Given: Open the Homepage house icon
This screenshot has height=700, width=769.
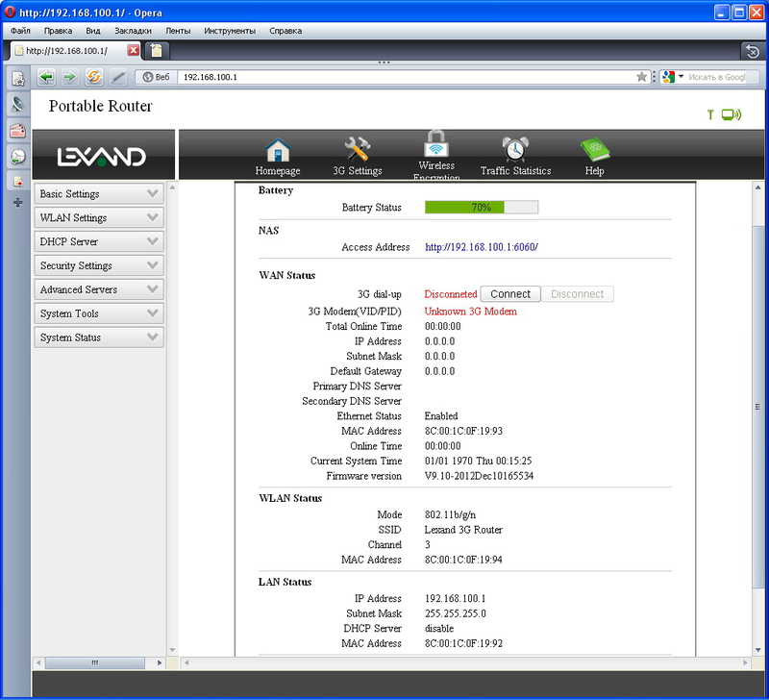Looking at the screenshot, I should [278, 150].
